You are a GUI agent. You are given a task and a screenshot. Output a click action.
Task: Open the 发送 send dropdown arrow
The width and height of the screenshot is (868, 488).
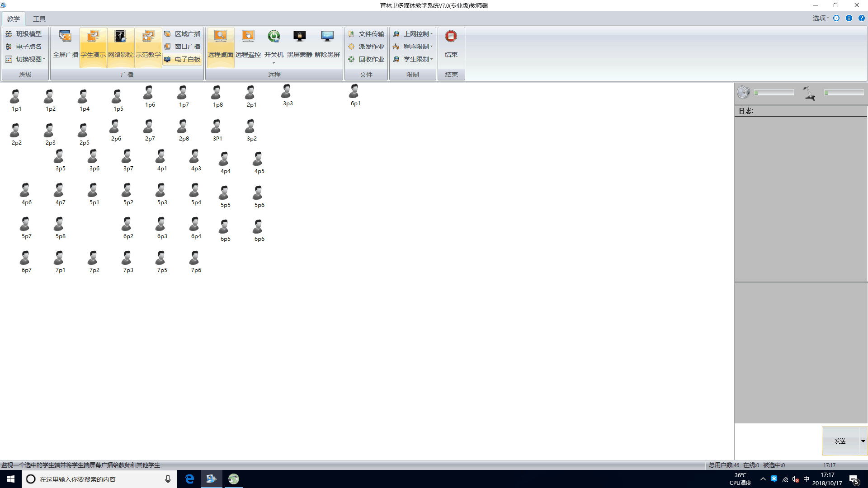pyautogui.click(x=863, y=441)
